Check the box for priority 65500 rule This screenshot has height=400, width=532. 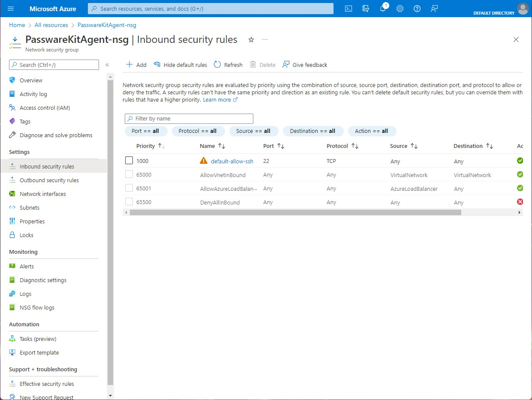point(129,202)
